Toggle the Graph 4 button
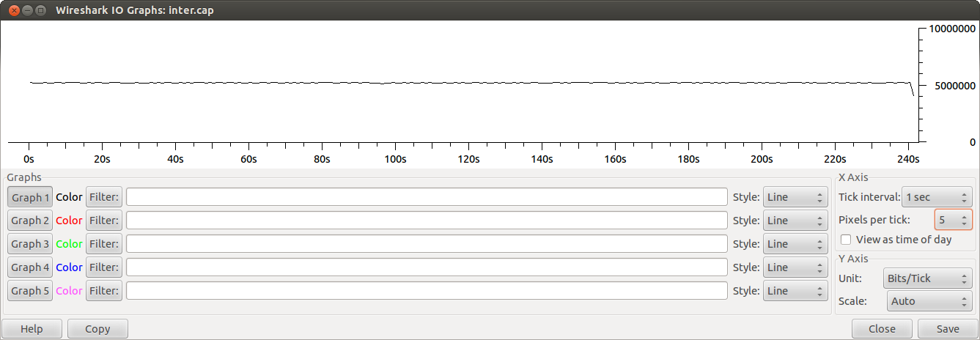980x340 pixels. coord(30,267)
